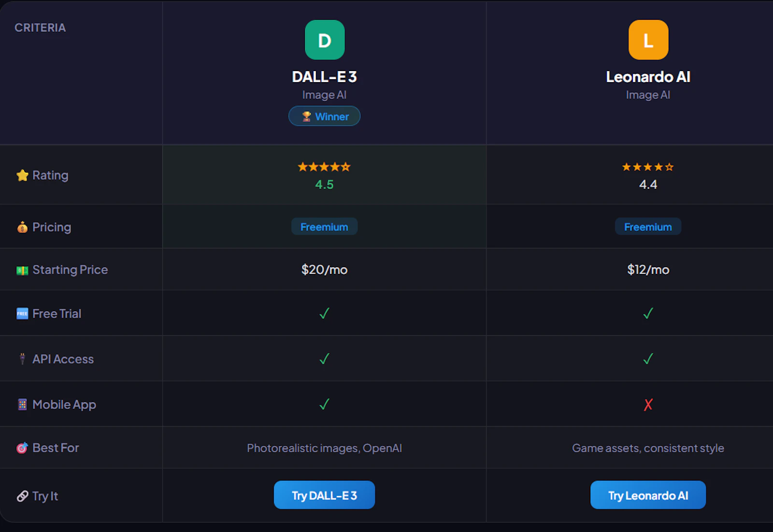The height and width of the screenshot is (532, 773).
Task: Click the orange Leonardo AI logo icon
Action: click(648, 40)
